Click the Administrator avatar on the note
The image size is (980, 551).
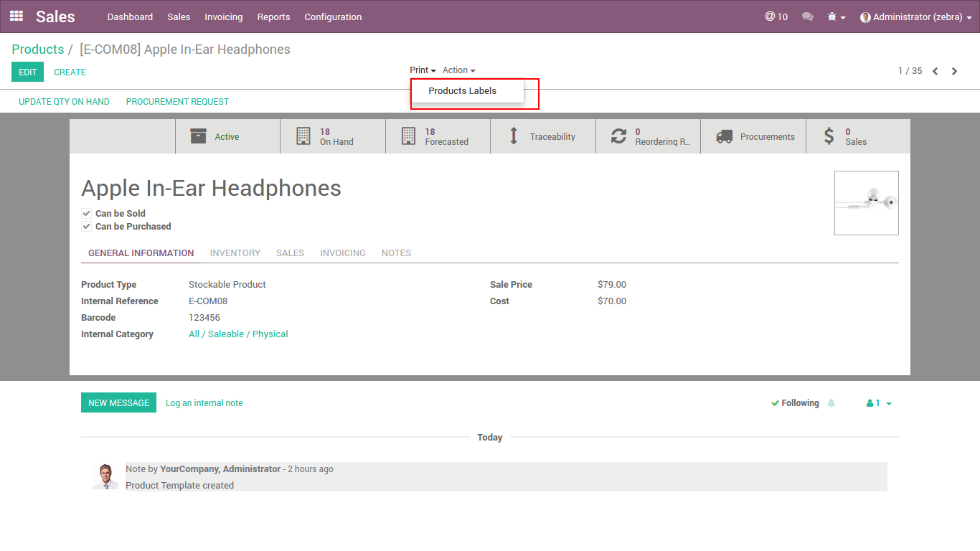tap(105, 476)
